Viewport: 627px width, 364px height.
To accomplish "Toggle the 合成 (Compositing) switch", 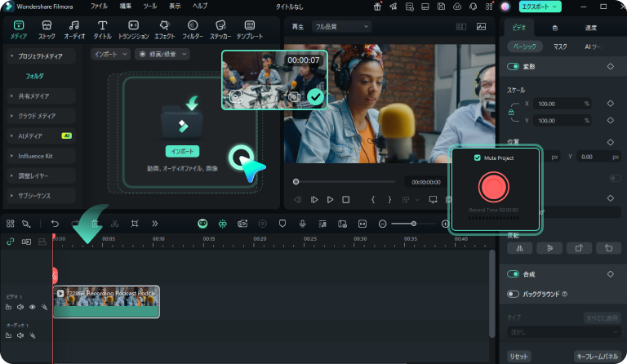I will pyautogui.click(x=513, y=274).
